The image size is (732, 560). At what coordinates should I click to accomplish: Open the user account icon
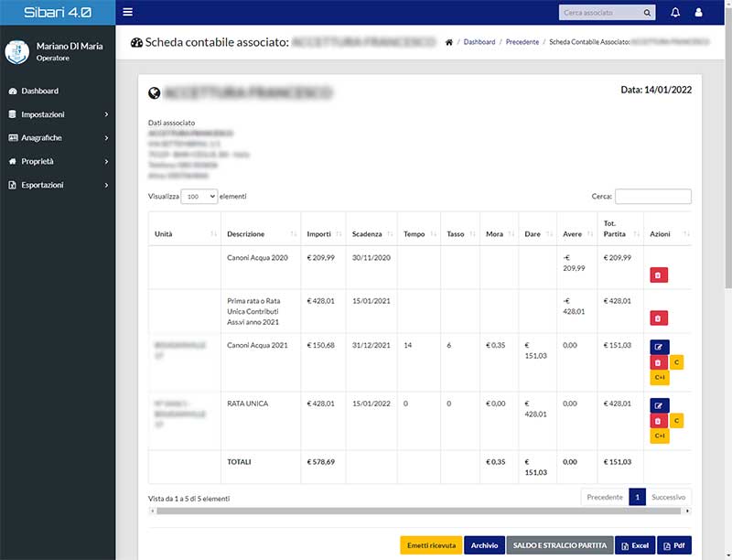[698, 13]
